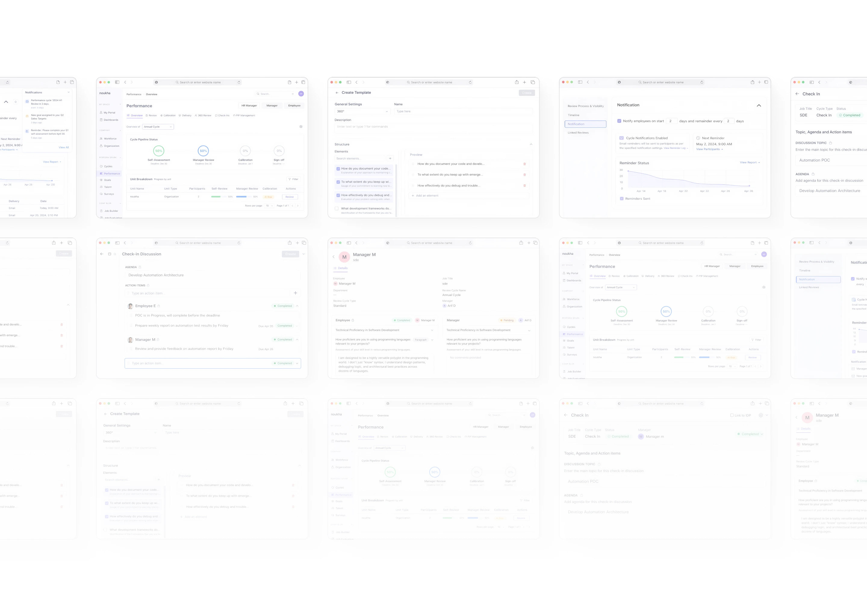This screenshot has height=616, width=867.
Task: Click clock icon beside Next Reminder heading
Action: pos(698,138)
